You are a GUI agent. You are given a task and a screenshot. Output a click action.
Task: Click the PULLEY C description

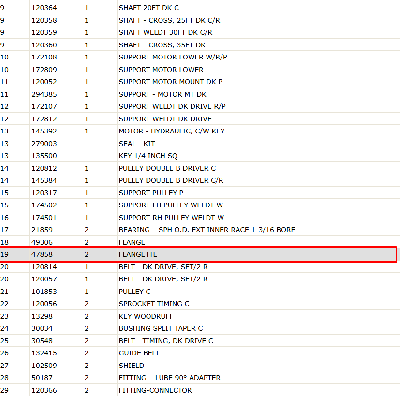(134, 292)
